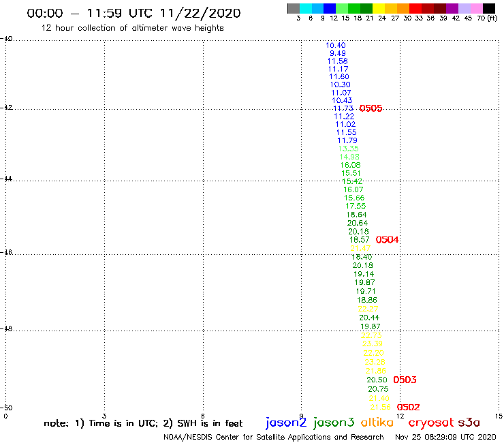The width and height of the screenshot is (504, 443).
Task: Click the wave height value '11.07'
Action: pyautogui.click(x=341, y=93)
